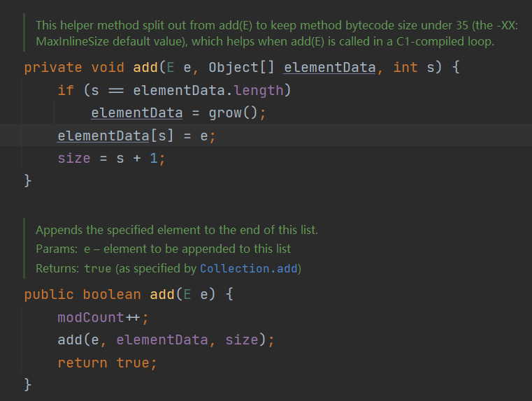Click the method name 'add' in the private signature
532x401 pixels.
tap(145, 68)
